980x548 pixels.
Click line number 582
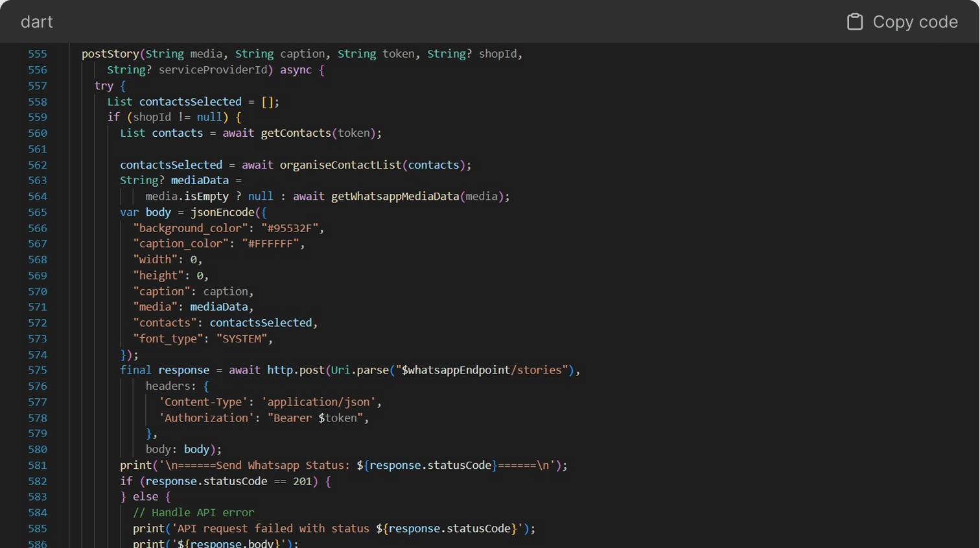(x=38, y=481)
